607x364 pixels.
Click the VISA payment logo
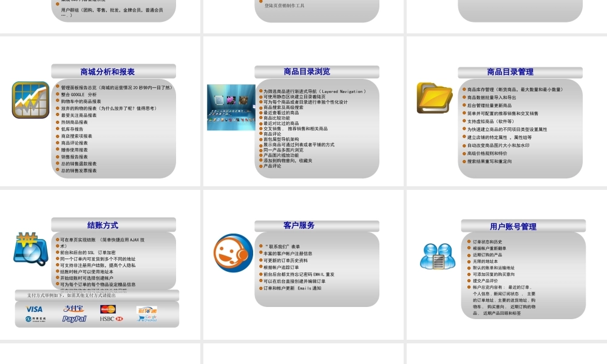point(34,309)
